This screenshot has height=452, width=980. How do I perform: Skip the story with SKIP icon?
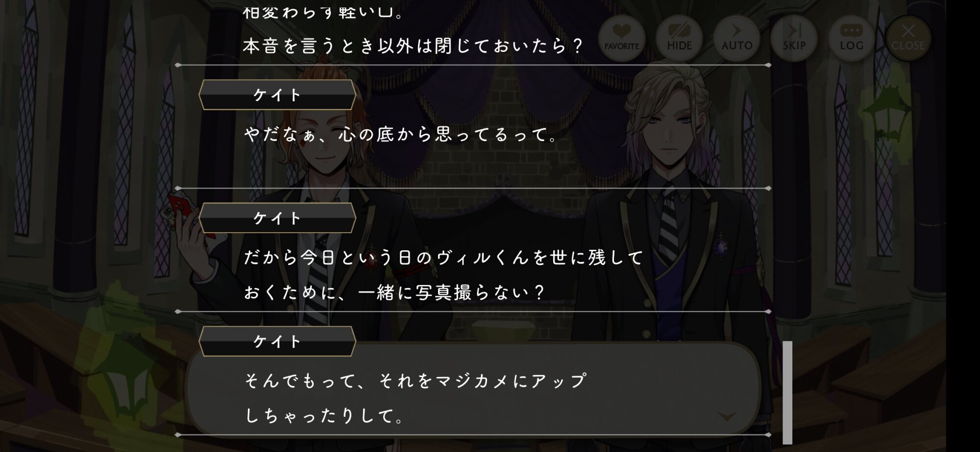click(x=794, y=38)
